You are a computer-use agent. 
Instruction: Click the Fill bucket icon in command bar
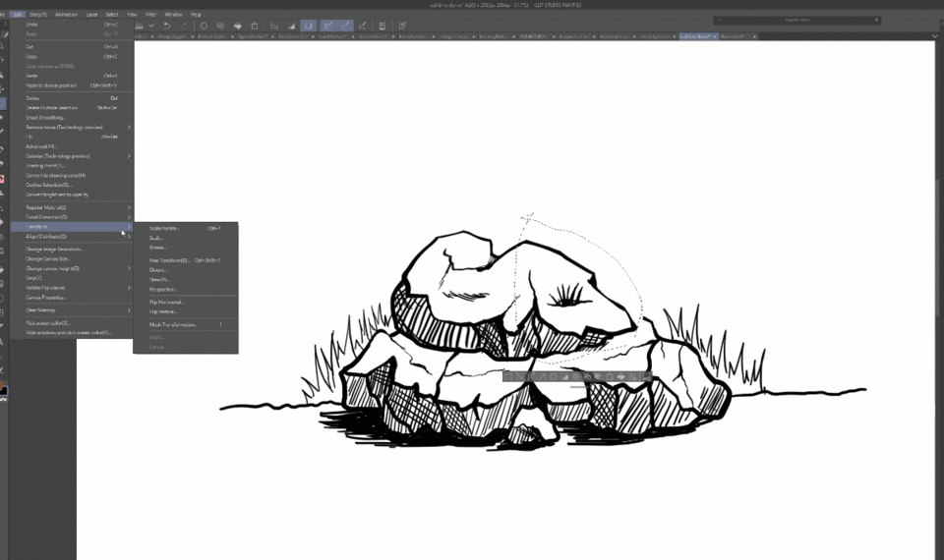pos(238,26)
